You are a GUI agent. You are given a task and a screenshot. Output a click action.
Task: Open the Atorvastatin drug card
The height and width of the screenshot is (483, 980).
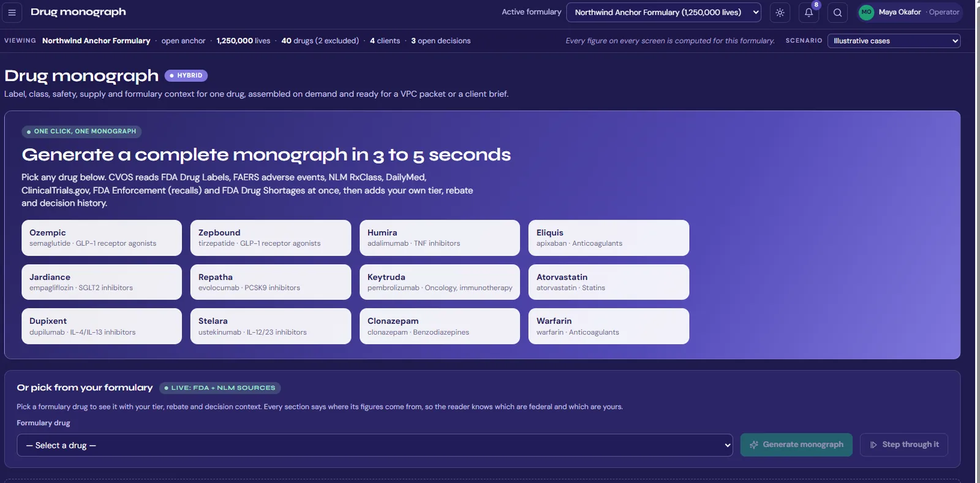tap(609, 282)
